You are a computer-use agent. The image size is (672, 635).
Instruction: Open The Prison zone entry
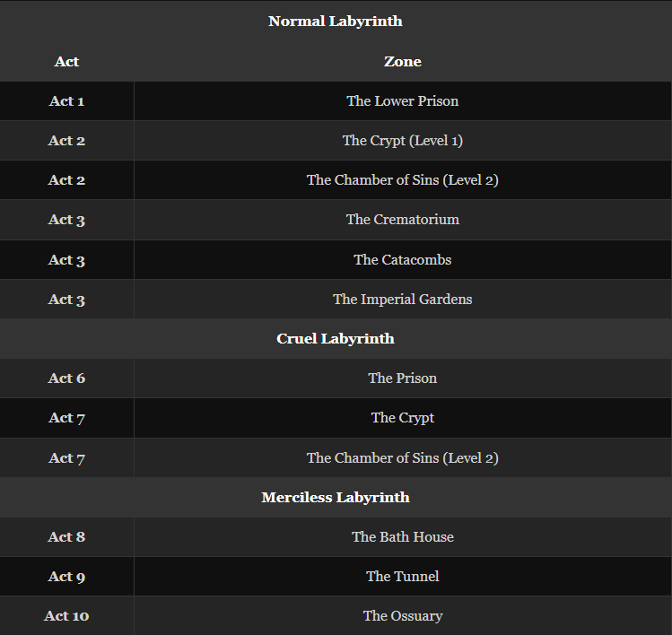click(402, 378)
